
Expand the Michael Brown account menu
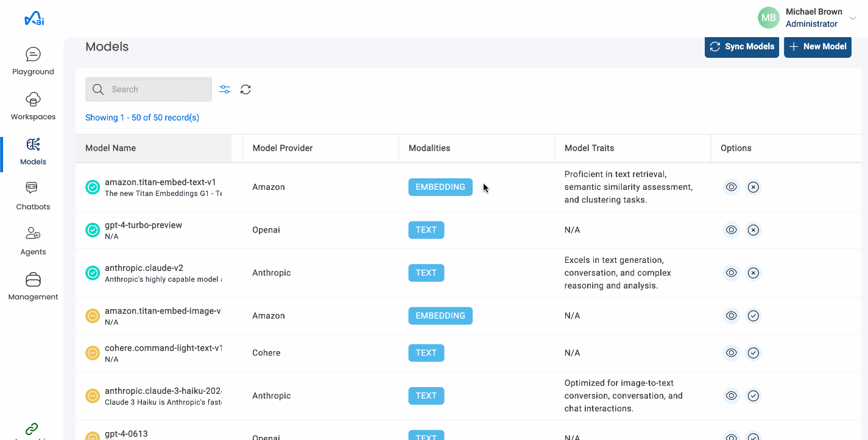[x=853, y=18]
